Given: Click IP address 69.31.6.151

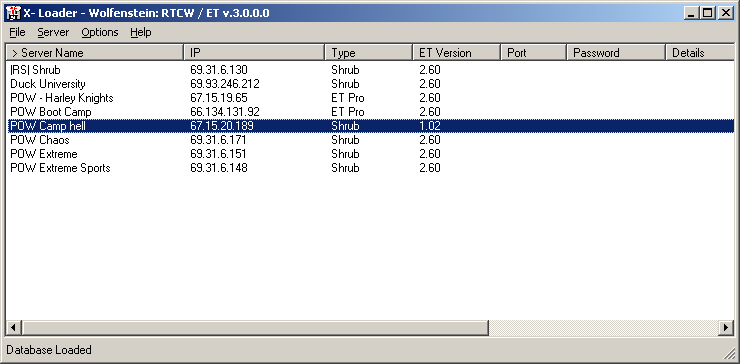Looking at the screenshot, I should pos(218,154).
